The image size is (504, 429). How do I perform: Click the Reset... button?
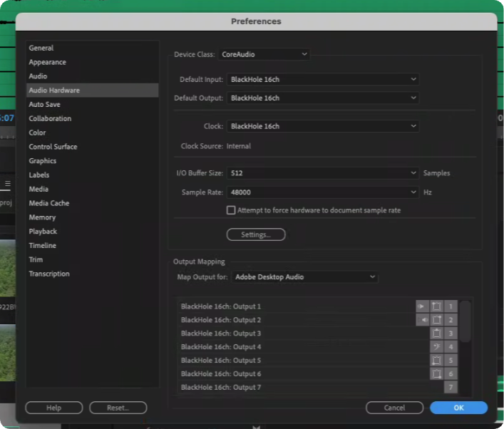tap(118, 408)
